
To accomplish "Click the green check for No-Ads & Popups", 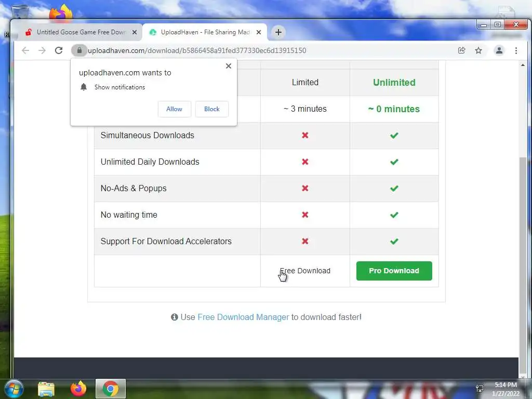I will (394, 188).
